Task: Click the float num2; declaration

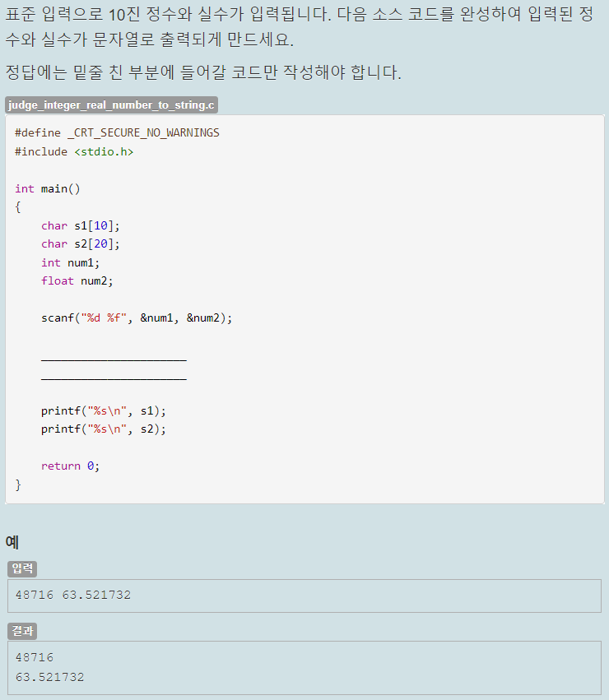Action: point(77,281)
